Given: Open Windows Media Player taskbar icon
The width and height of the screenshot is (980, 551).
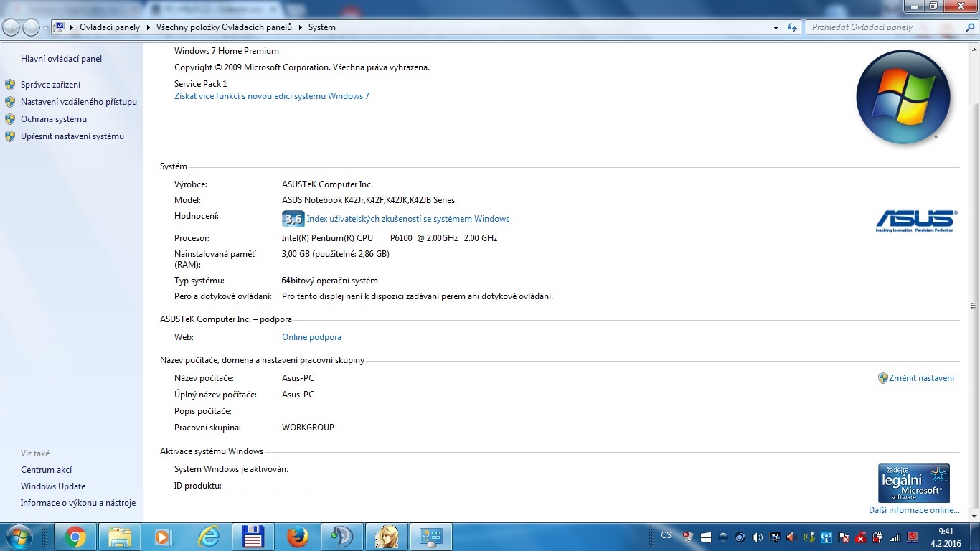Looking at the screenshot, I should point(164,537).
